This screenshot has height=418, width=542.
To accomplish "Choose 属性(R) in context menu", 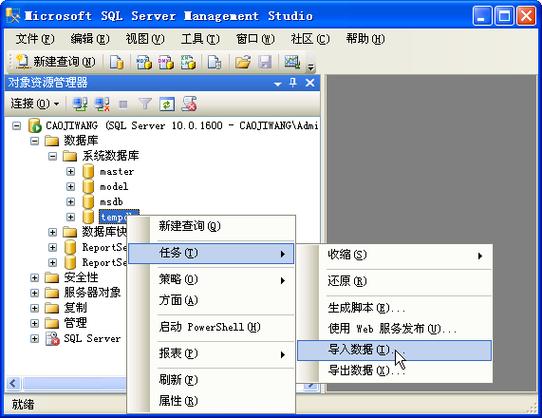I will click(211, 401).
